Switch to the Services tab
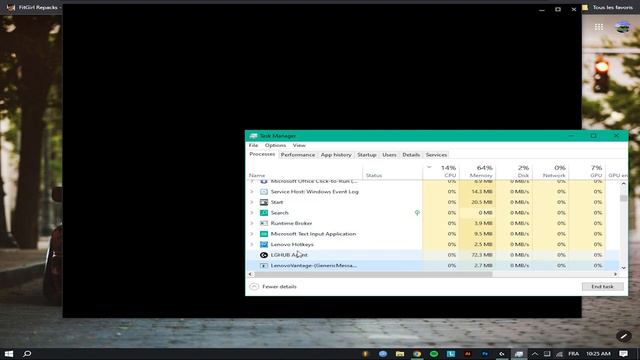The image size is (640, 360). pos(436,155)
